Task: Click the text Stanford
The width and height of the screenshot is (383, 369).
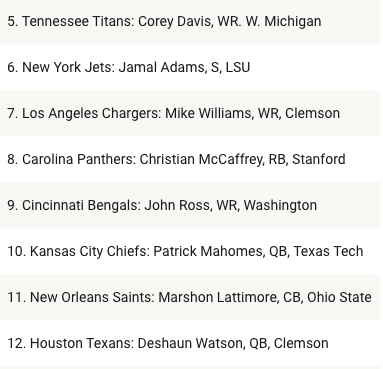Action: [319, 159]
